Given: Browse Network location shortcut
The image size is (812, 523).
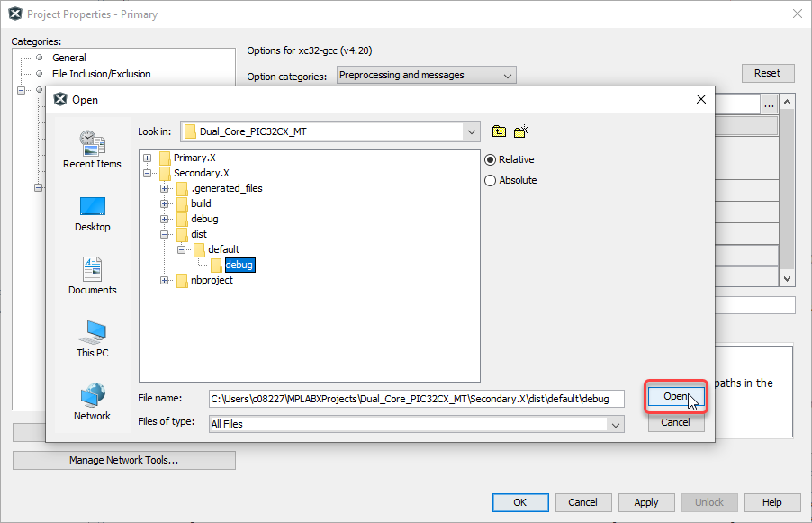Looking at the screenshot, I should pos(92,402).
